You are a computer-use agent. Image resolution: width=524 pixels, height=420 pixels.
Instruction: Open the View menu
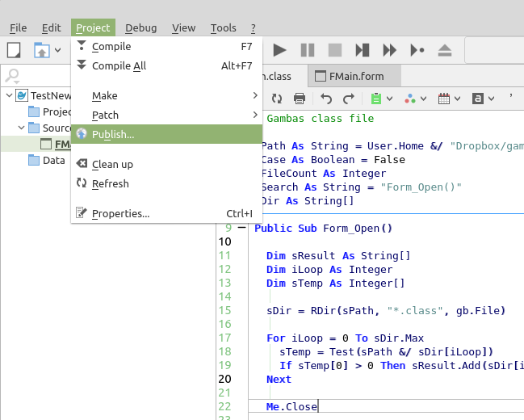click(x=183, y=27)
